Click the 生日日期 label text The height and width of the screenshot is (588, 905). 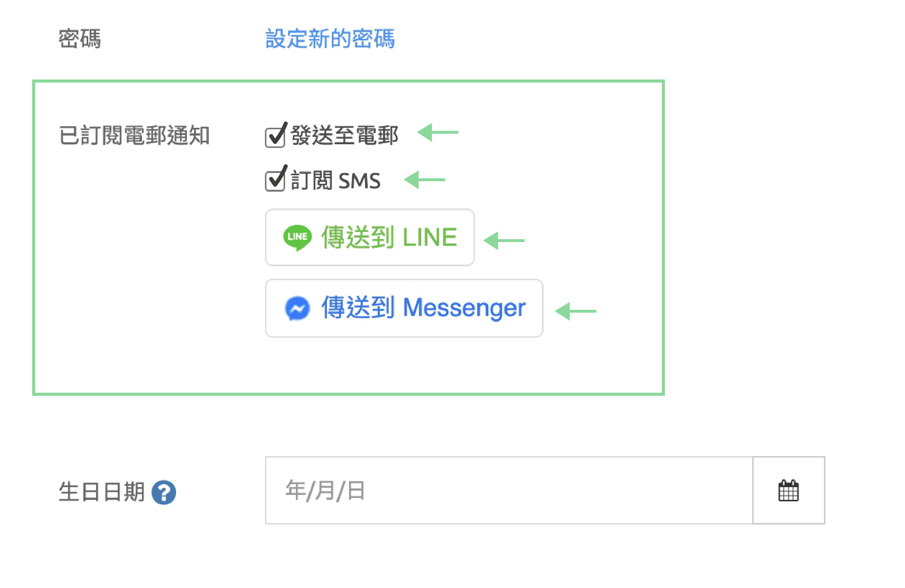tap(102, 492)
